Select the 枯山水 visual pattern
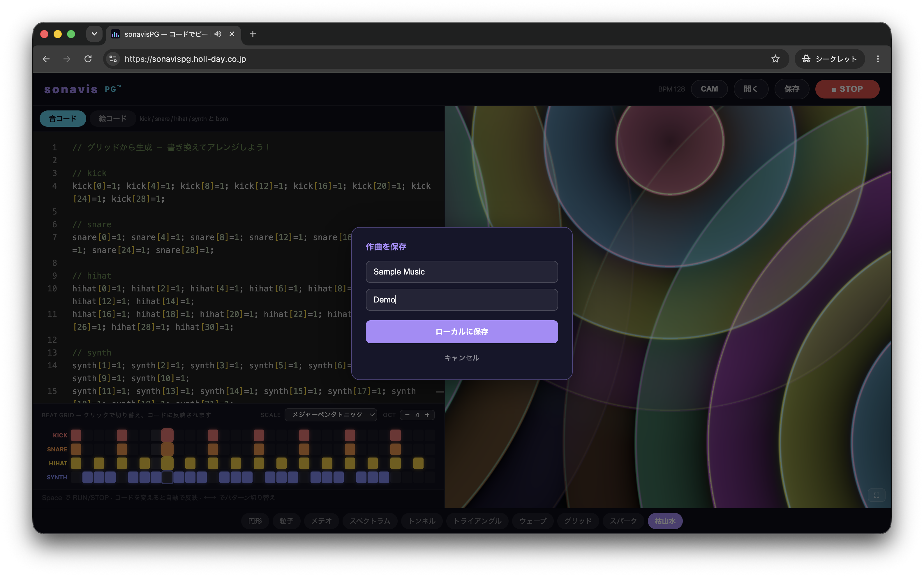924x577 pixels. tap(665, 520)
